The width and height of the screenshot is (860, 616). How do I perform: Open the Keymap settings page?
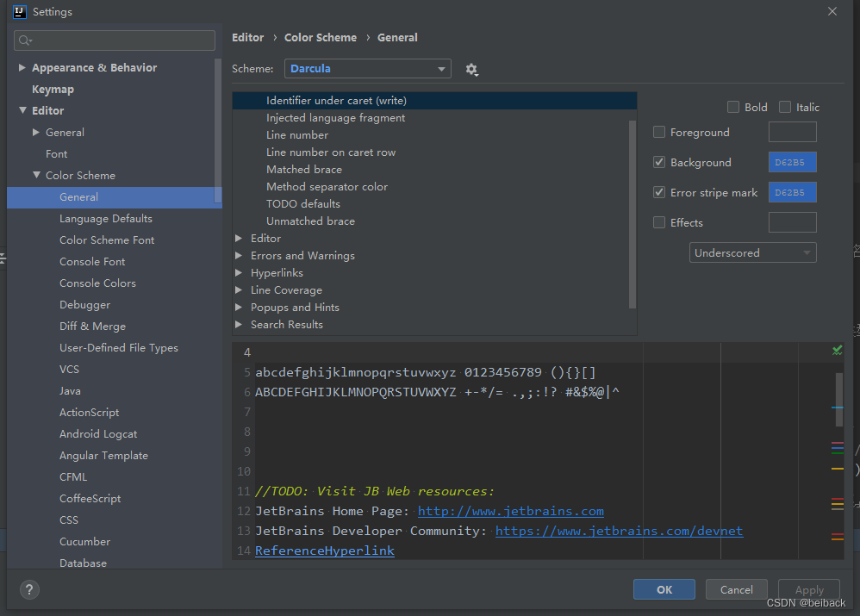53,89
